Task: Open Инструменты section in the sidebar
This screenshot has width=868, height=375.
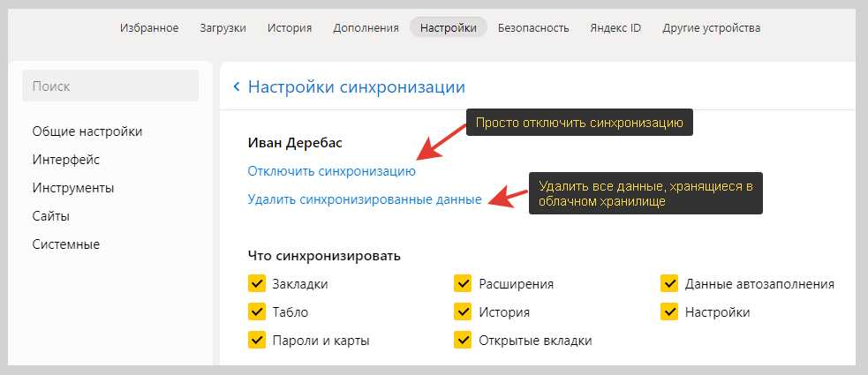Action: pos(73,188)
